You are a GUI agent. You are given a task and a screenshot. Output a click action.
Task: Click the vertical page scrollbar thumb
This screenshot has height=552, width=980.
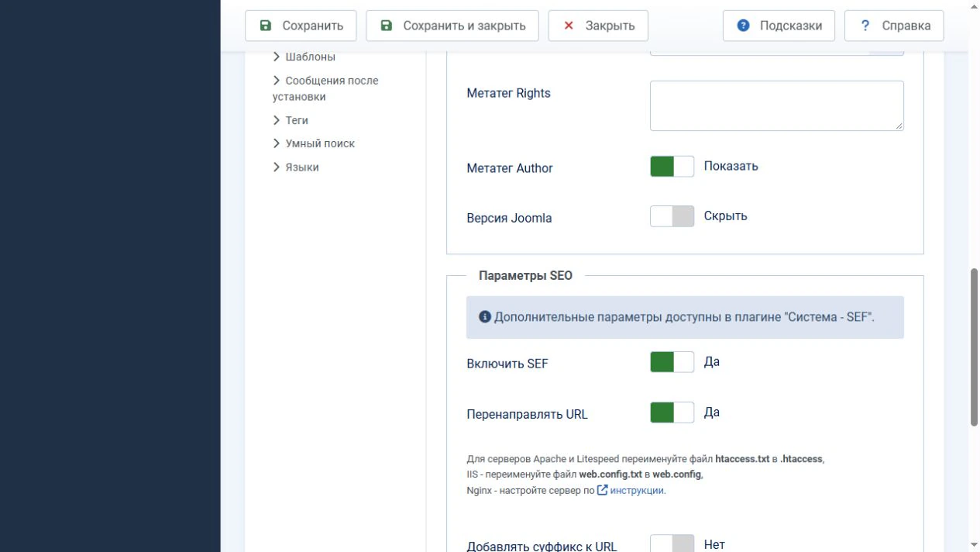pyautogui.click(x=975, y=347)
